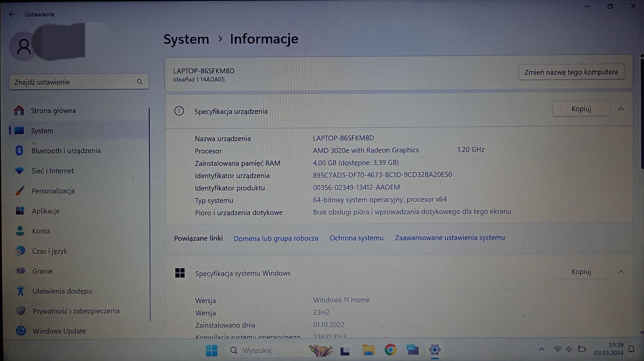
Task: Open Aplikacje settings
Action: pyautogui.click(x=45, y=211)
